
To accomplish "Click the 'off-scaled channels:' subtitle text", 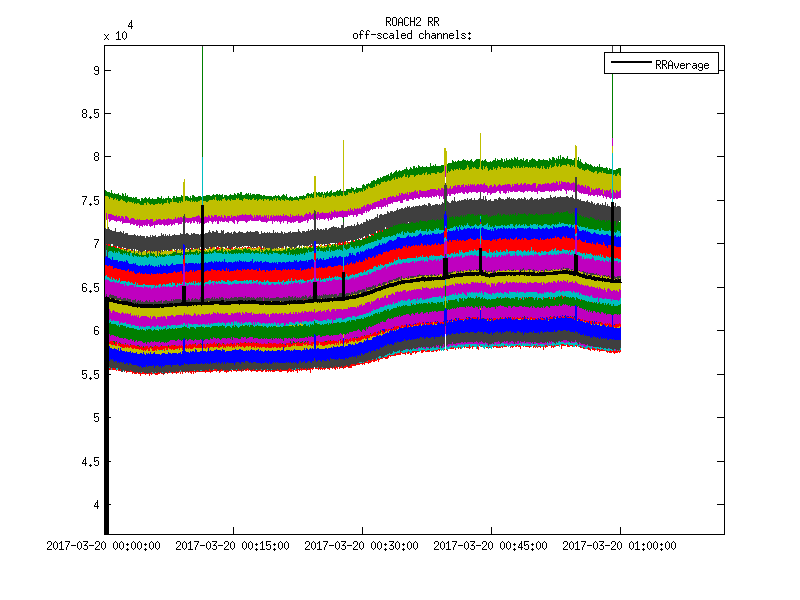I will point(412,35).
